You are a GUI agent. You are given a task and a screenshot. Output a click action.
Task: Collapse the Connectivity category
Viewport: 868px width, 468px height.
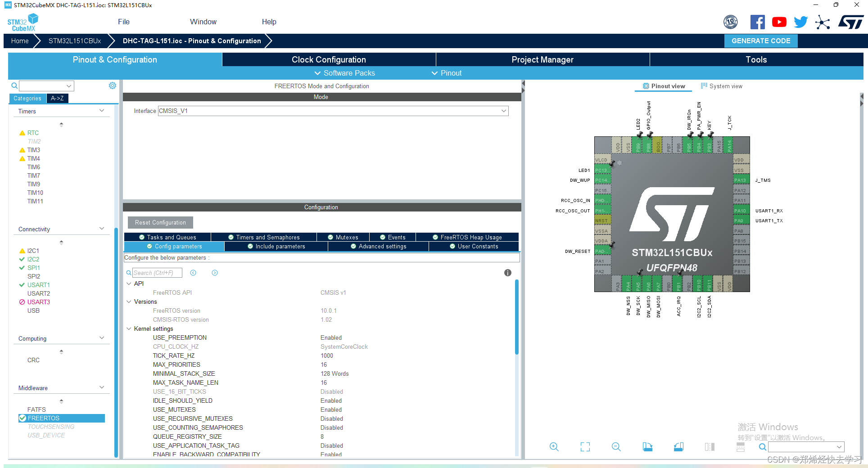pos(102,229)
